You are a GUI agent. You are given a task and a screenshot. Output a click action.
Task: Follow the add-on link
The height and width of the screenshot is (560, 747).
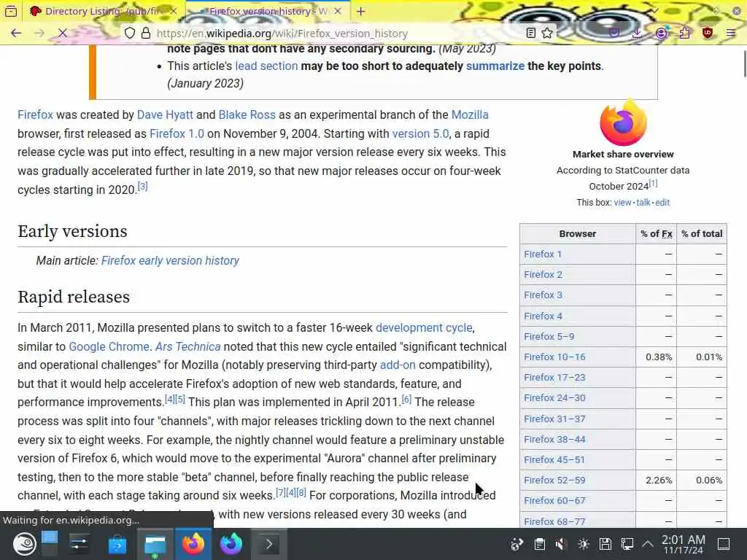(x=398, y=365)
